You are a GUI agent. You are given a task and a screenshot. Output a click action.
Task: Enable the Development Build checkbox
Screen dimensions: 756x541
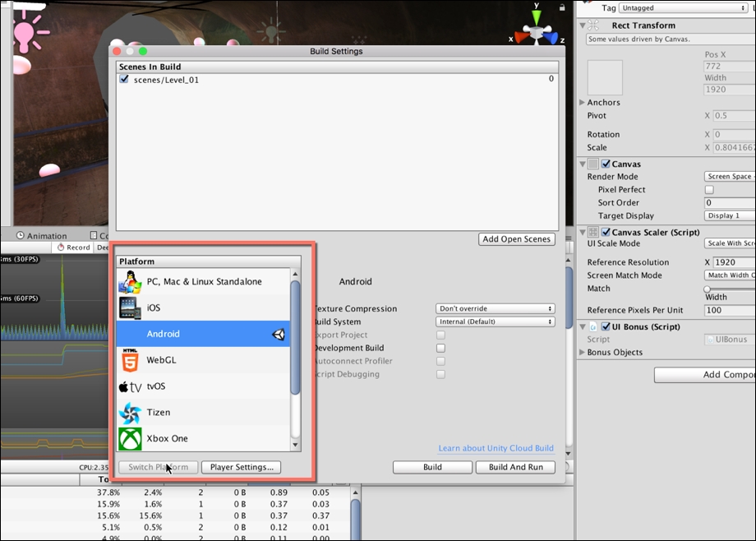[440, 348]
